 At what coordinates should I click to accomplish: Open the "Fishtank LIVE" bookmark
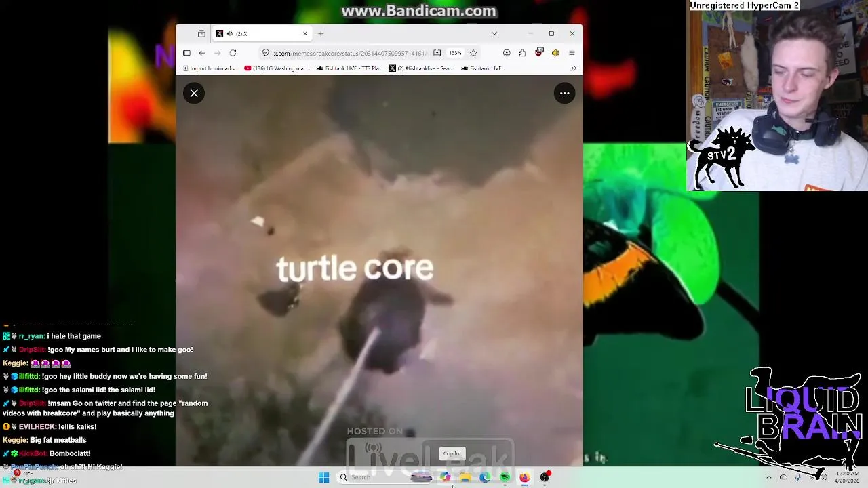click(481, 68)
